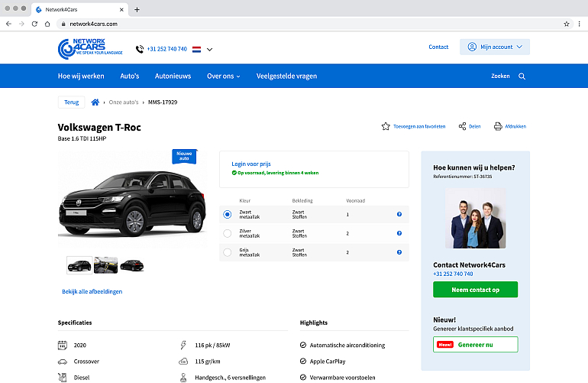The width and height of the screenshot is (588, 383).
Task: Close the Network4Cars browser tab
Action: [121, 10]
